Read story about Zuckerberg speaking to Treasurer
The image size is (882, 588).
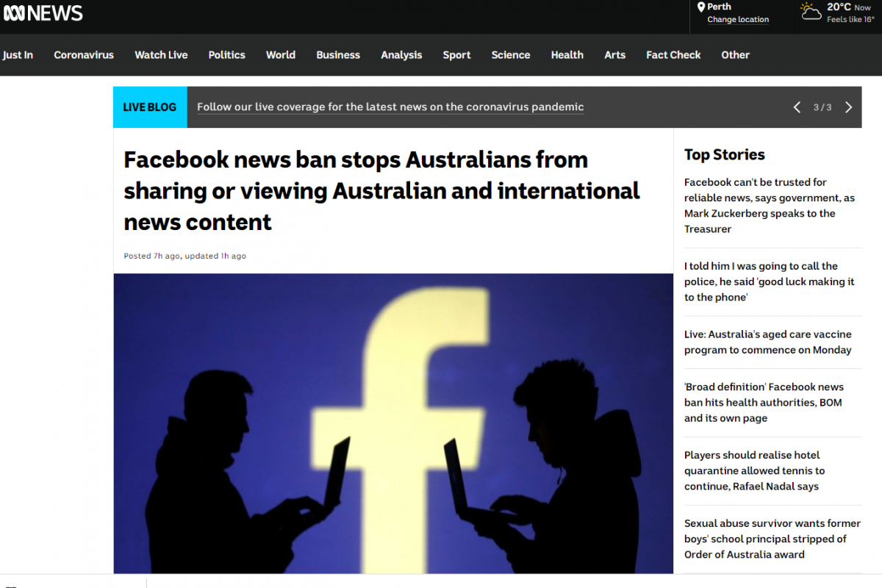click(770, 206)
